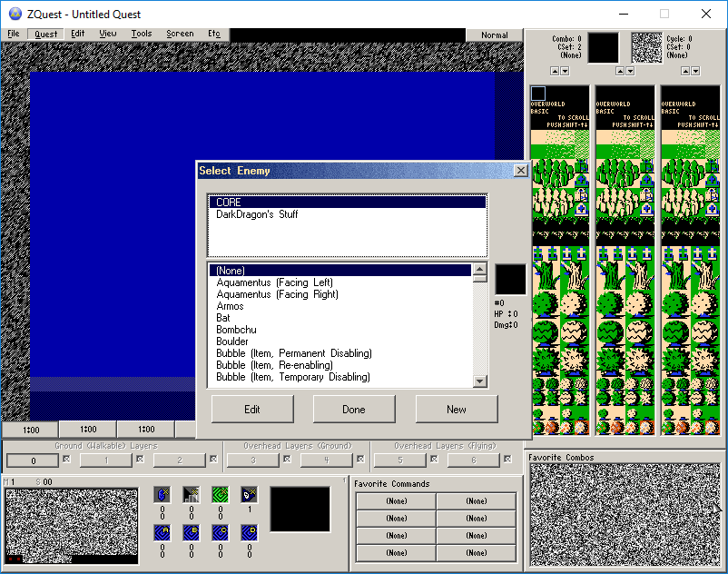Click the up arrow under the Cycle info

click(x=685, y=71)
